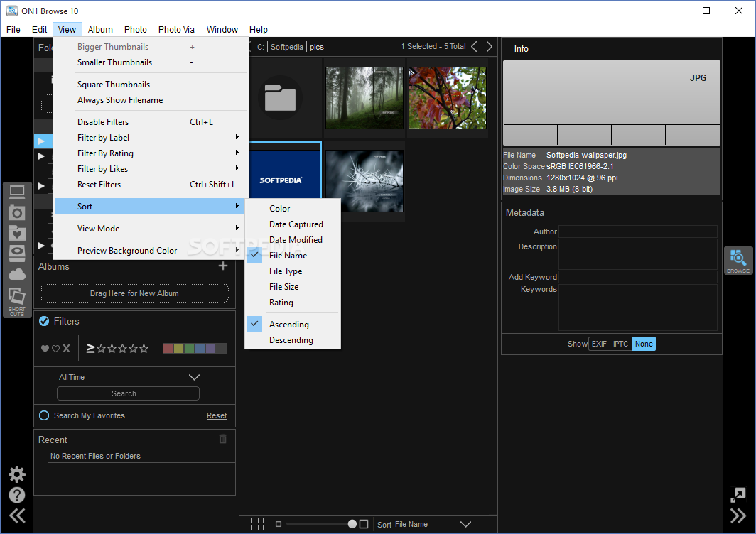
Task: Expand the Filter by Label submenu
Action: point(151,137)
